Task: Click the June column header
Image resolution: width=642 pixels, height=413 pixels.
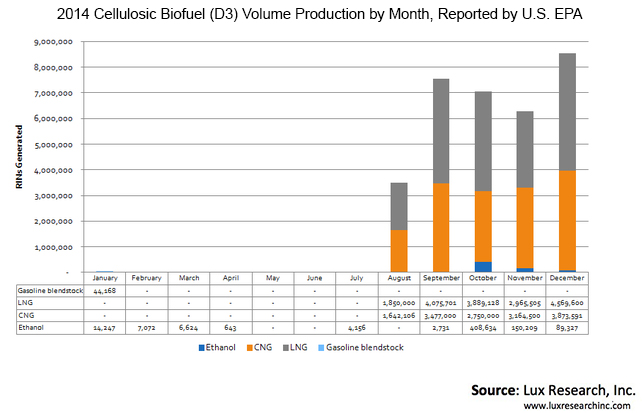Action: [x=314, y=278]
